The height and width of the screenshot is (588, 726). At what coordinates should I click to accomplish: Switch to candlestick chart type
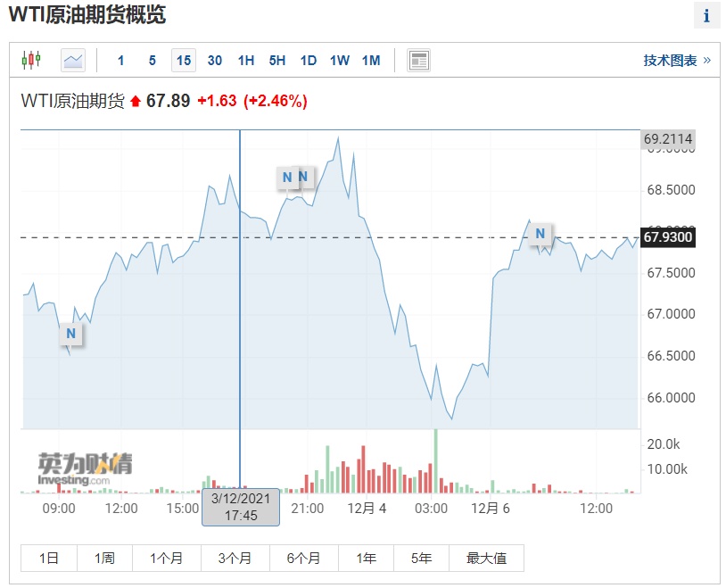click(x=31, y=61)
